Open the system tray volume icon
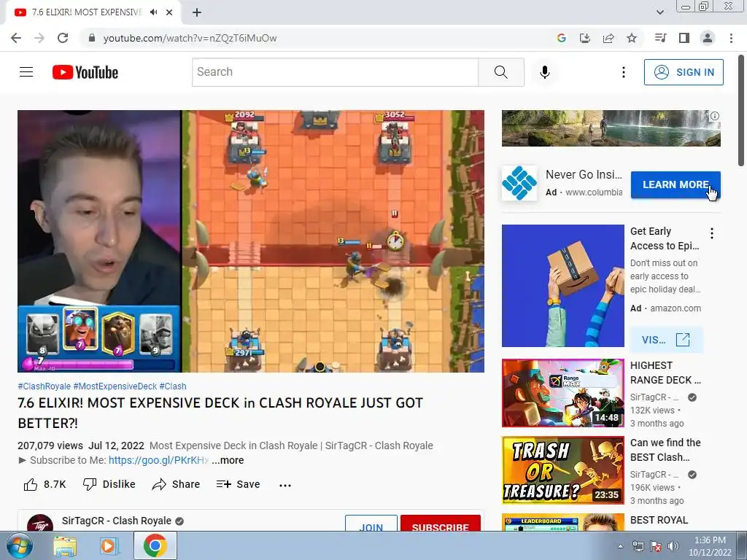This screenshot has height=560, width=747. coord(673,547)
